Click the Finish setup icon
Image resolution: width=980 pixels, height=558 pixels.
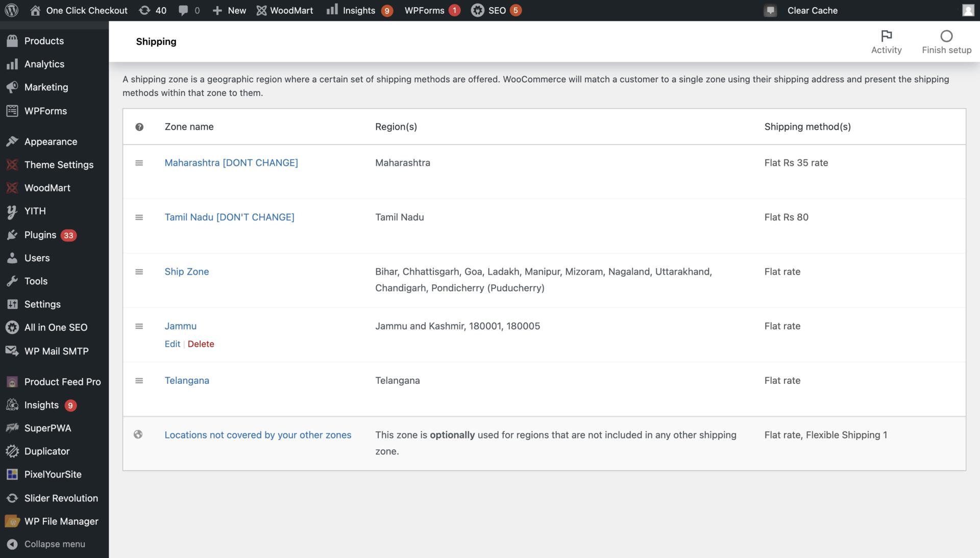(x=946, y=36)
